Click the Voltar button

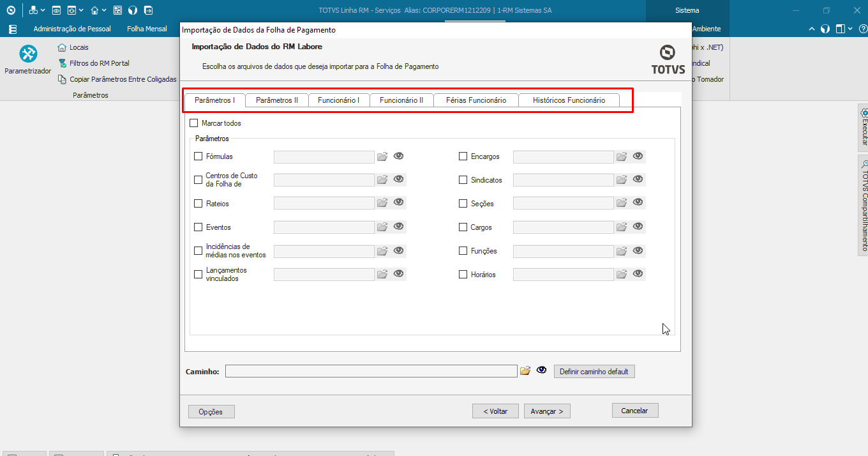point(495,411)
